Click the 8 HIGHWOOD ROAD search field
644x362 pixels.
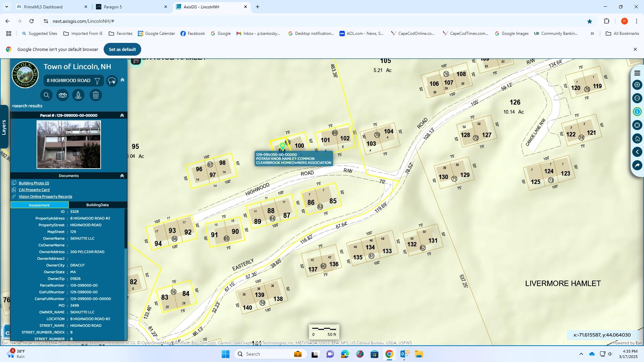[69, 80]
